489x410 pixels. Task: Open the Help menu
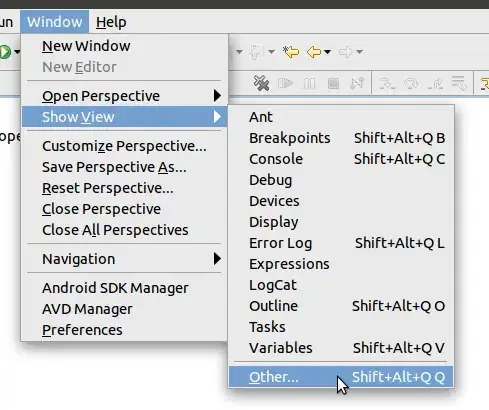click(111, 22)
